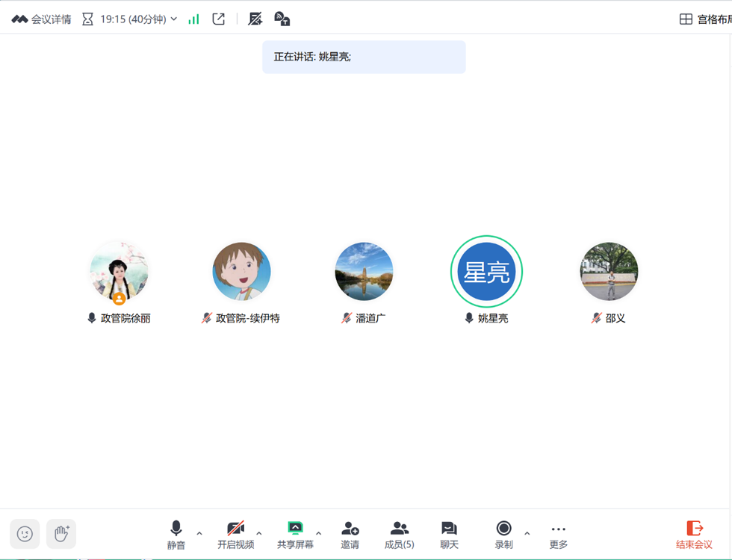Toggle meeting recording with 录制
The image size is (732, 560).
(504, 535)
